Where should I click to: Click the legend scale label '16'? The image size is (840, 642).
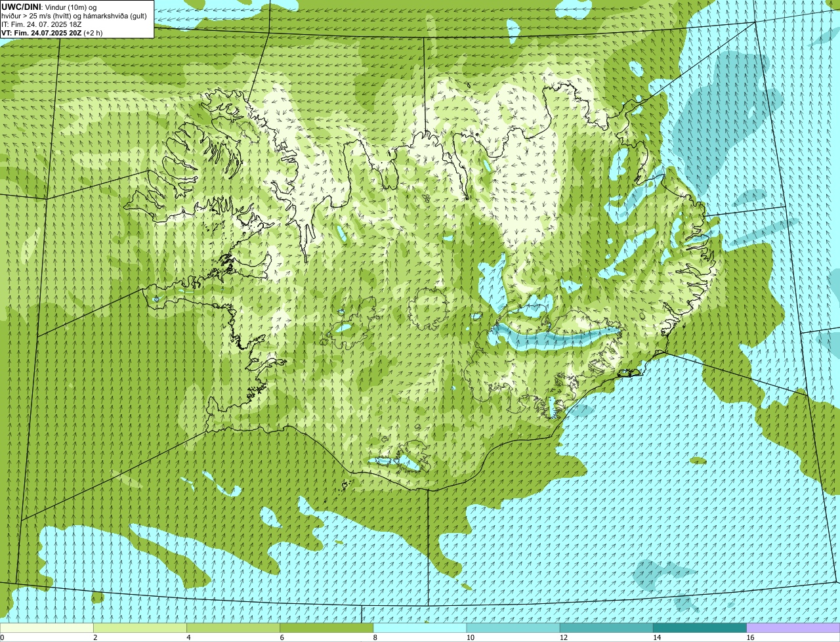tap(750, 637)
